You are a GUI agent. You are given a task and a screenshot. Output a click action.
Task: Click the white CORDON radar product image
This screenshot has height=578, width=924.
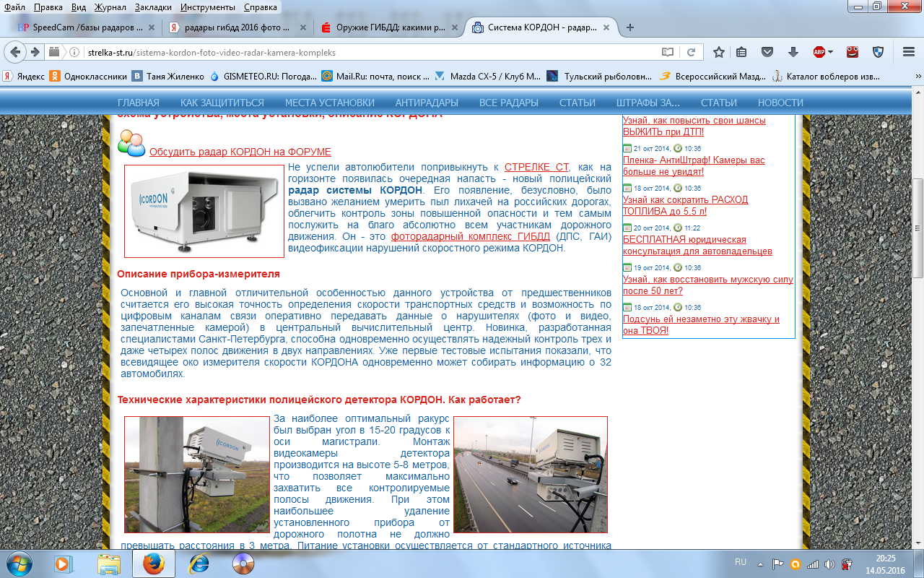[x=204, y=211]
